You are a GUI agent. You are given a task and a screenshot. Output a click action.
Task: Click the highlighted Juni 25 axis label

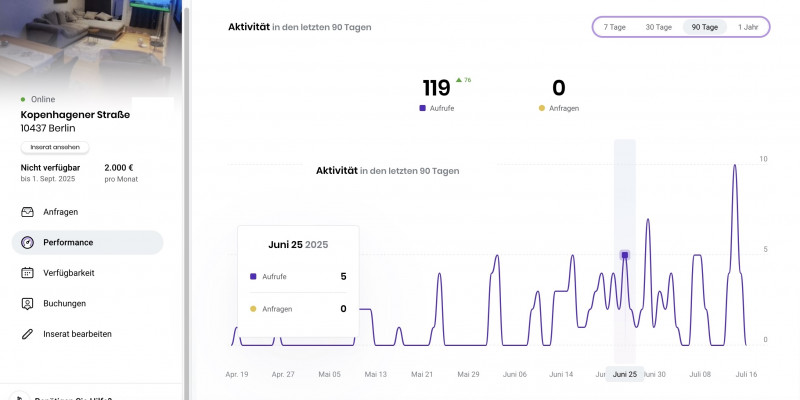(x=624, y=374)
